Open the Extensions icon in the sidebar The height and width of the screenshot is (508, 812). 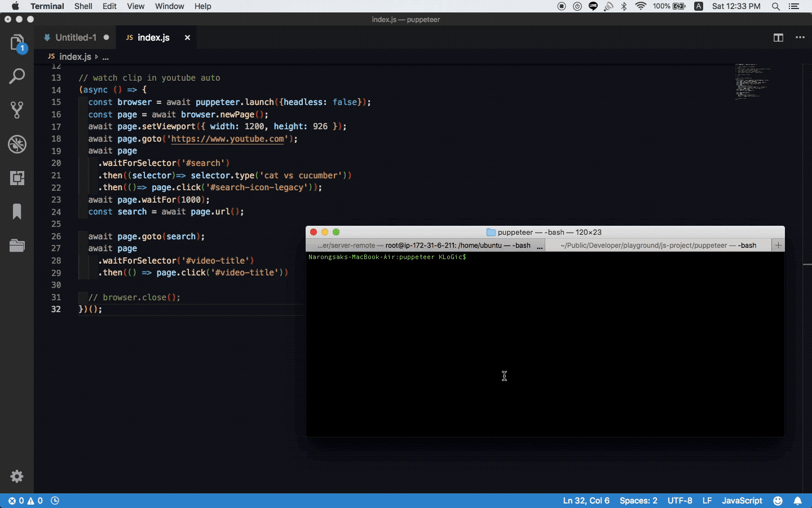click(x=17, y=178)
